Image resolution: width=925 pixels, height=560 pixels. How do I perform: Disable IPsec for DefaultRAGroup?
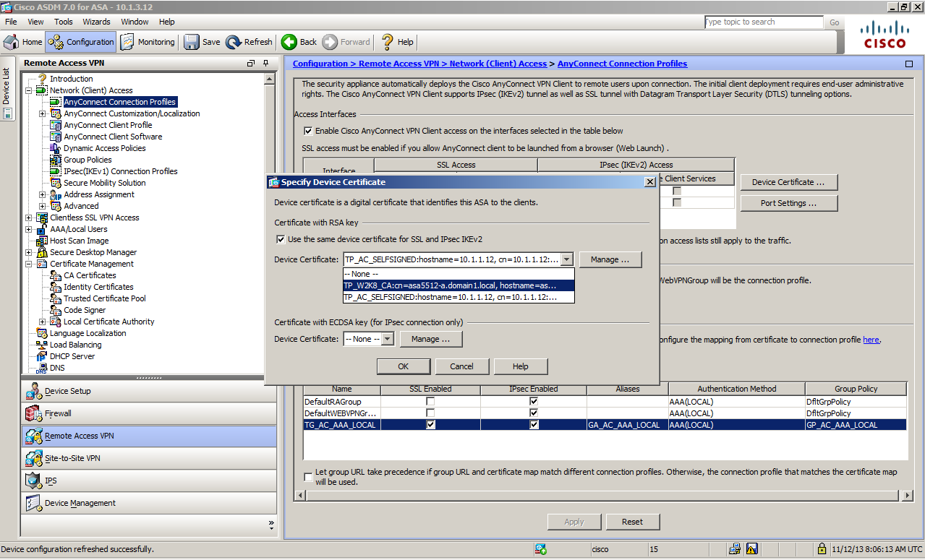click(534, 402)
